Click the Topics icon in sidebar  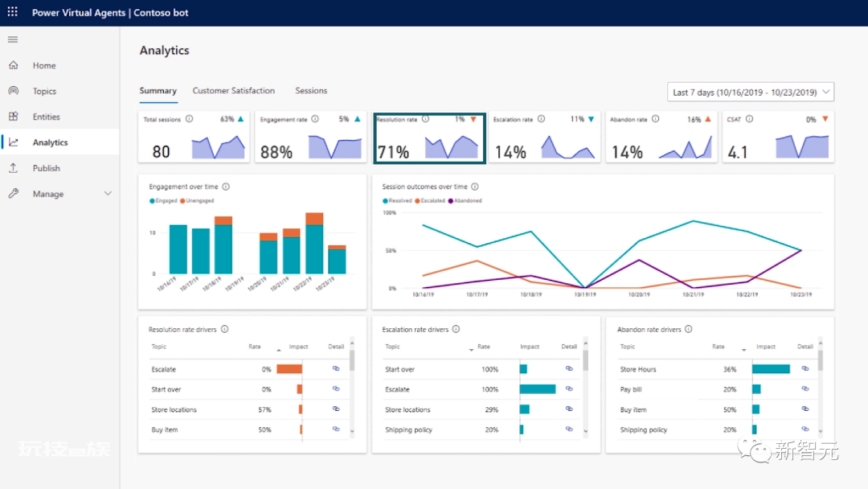pyautogui.click(x=14, y=91)
